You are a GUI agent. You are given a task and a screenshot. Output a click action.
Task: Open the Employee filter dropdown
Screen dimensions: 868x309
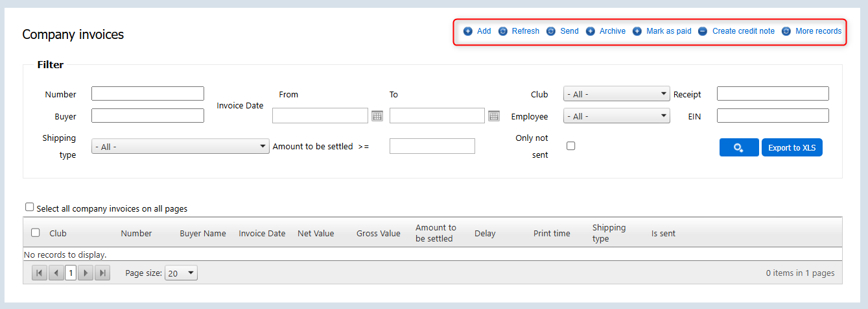tap(616, 116)
